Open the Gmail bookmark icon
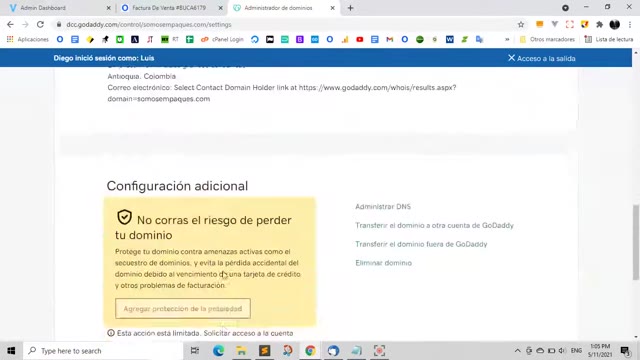Screen dimensions: 640x360 pos(390,40)
